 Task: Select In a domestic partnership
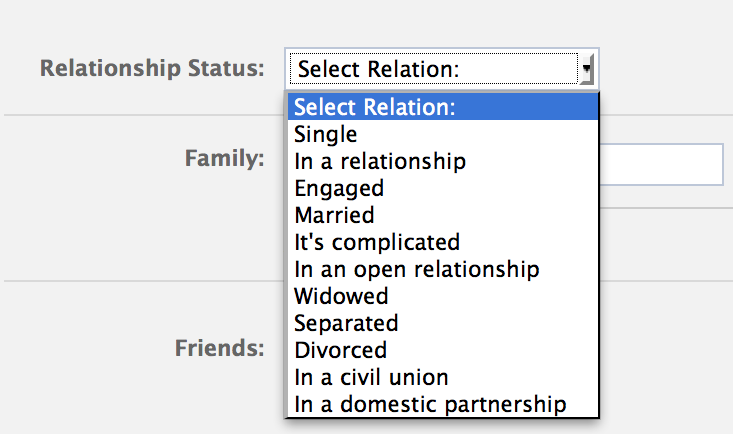pos(431,404)
